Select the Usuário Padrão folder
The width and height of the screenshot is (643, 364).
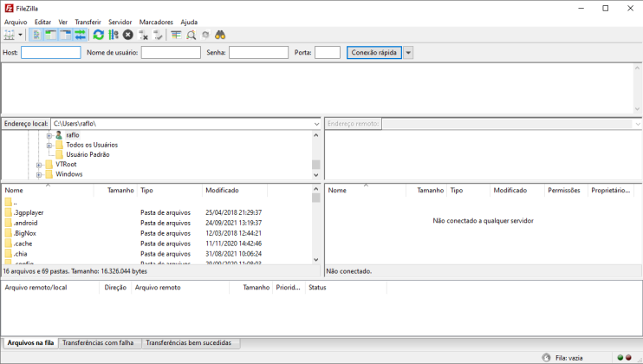point(88,154)
